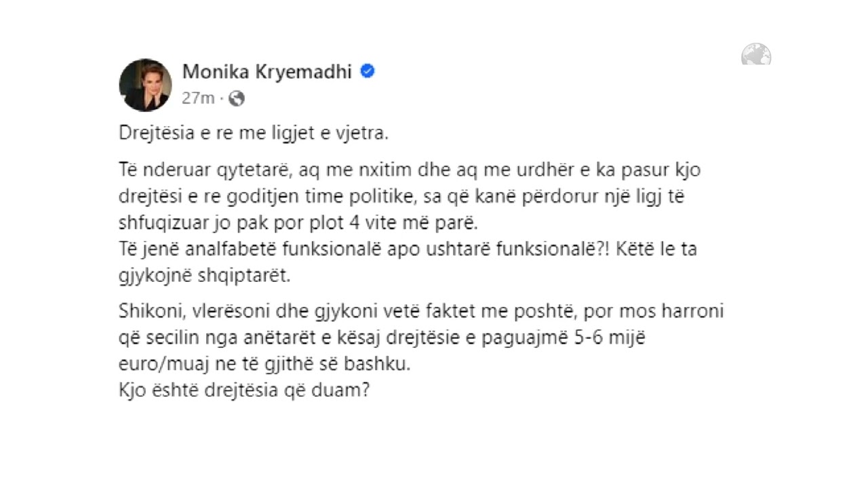The height and width of the screenshot is (488, 868).
Task: Click the line starting 'Të jenë analfabetë'
Action: pyautogui.click(x=408, y=249)
